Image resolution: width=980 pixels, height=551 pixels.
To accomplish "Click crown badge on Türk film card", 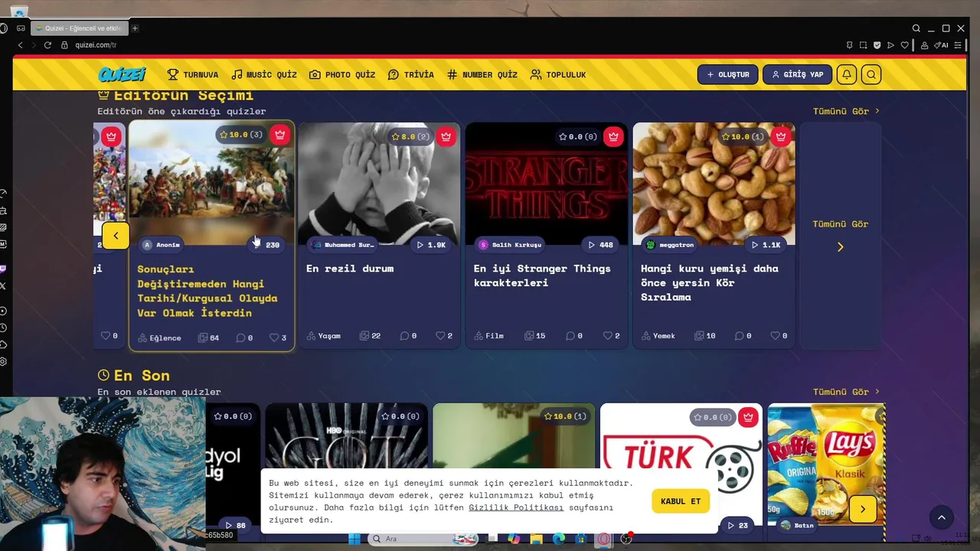I will click(748, 417).
